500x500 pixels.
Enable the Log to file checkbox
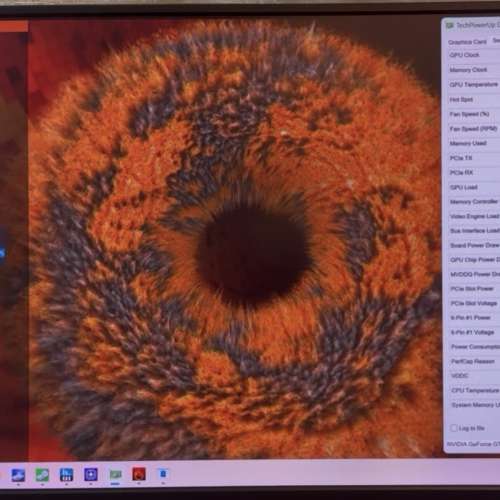[454, 428]
